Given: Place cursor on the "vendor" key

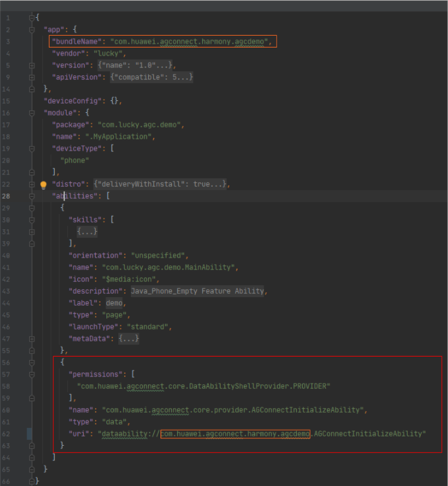Looking at the screenshot, I should point(68,53).
